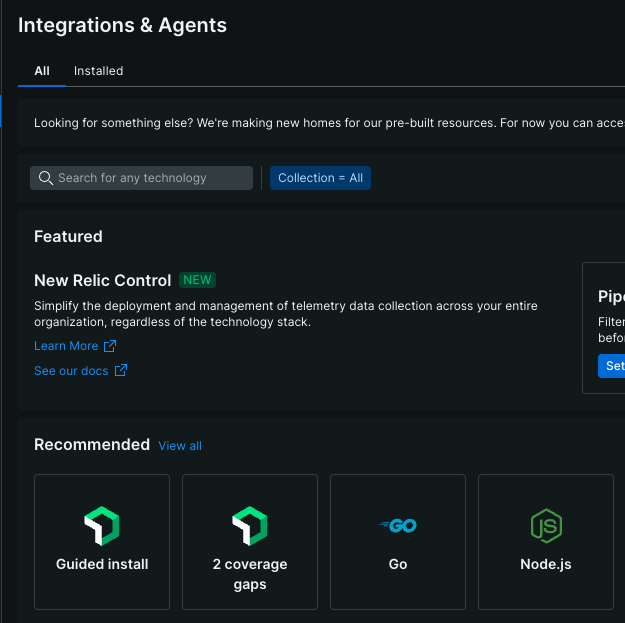Viewport: 625px width, 623px height.
Task: Click external link icon beside See our docs
Action: coord(121,370)
